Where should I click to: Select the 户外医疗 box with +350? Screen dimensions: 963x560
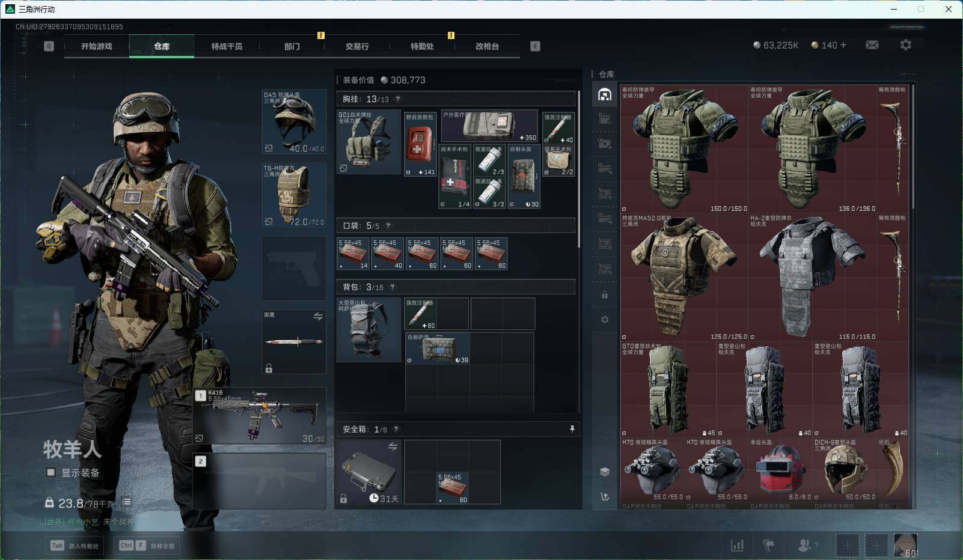[489, 126]
